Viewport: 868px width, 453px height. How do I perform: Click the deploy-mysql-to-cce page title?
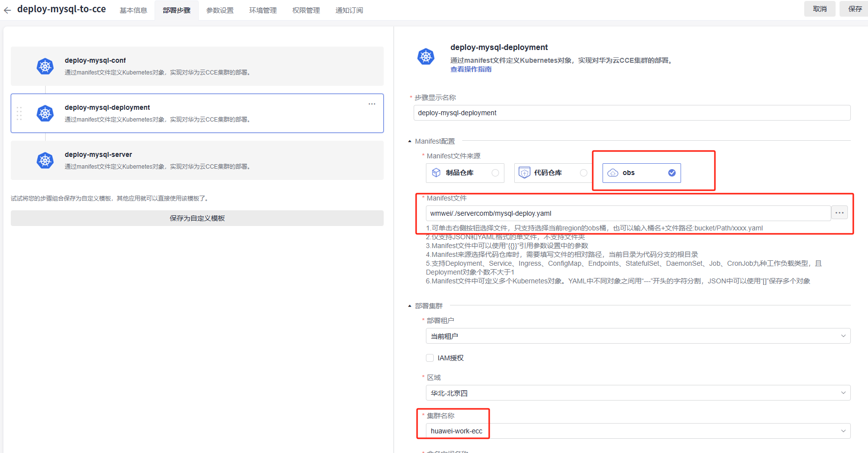point(61,9)
